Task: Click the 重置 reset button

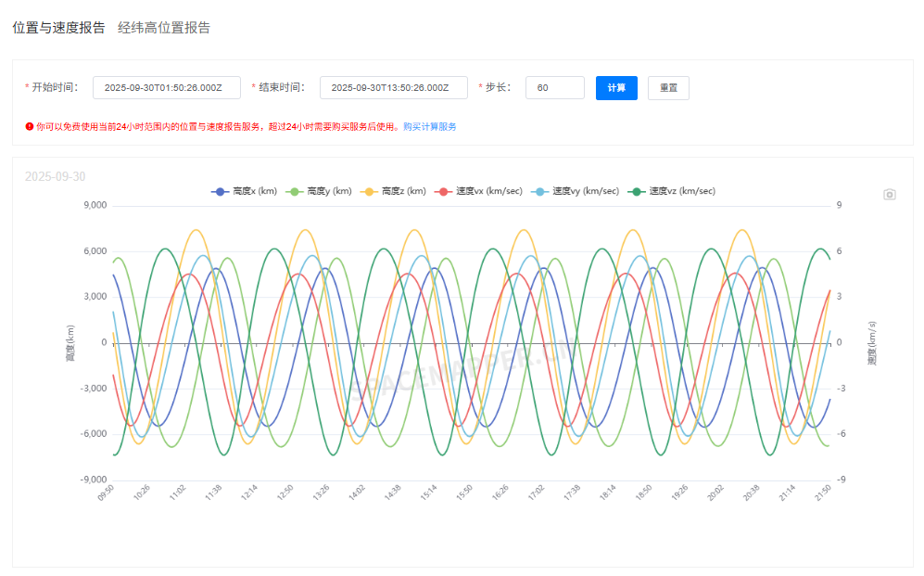Action: tap(668, 88)
